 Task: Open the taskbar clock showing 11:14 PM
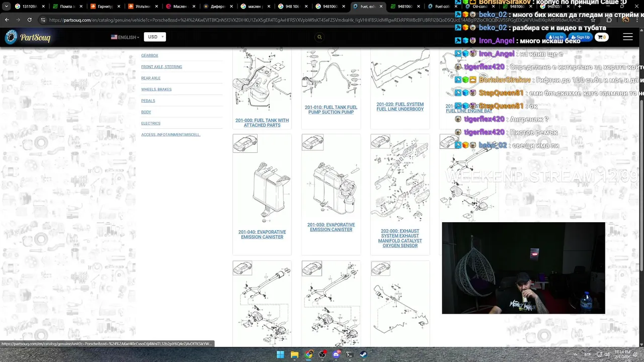622,354
